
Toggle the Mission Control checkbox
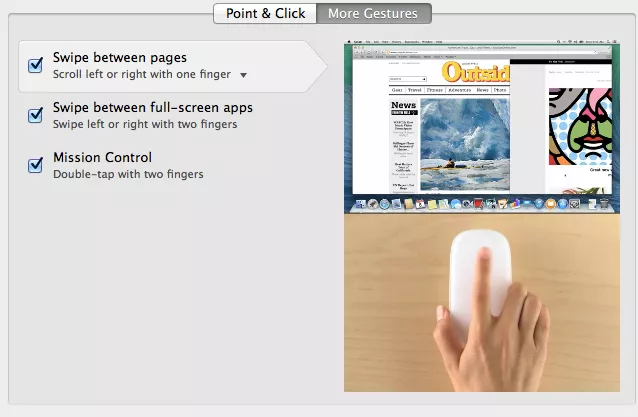[35, 166]
